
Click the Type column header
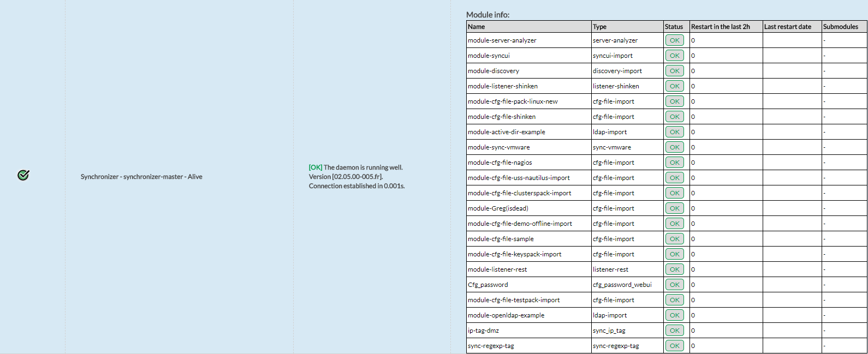tap(599, 27)
